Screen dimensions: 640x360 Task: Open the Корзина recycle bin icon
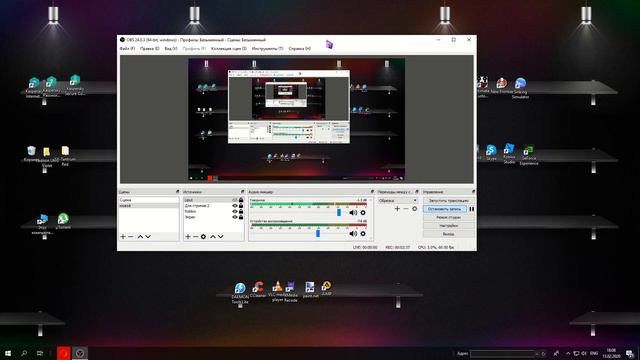31,154
